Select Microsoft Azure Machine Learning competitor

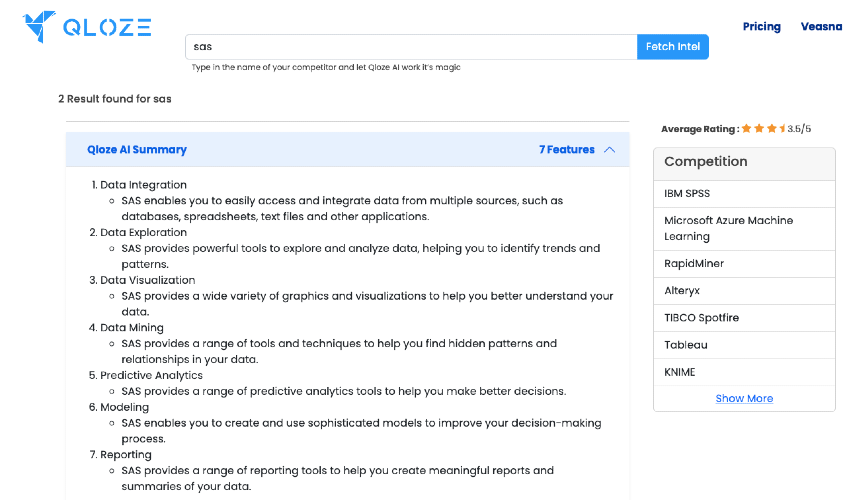click(x=744, y=228)
